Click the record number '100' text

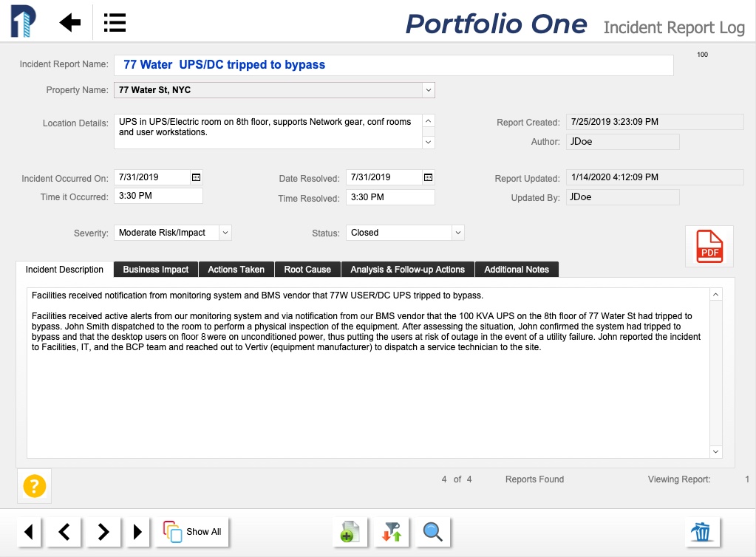click(x=703, y=55)
